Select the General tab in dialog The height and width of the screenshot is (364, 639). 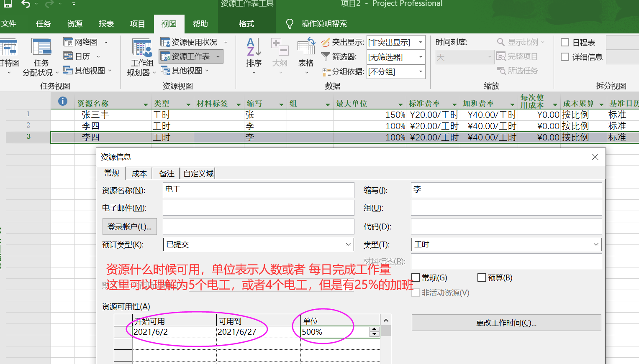(x=112, y=173)
